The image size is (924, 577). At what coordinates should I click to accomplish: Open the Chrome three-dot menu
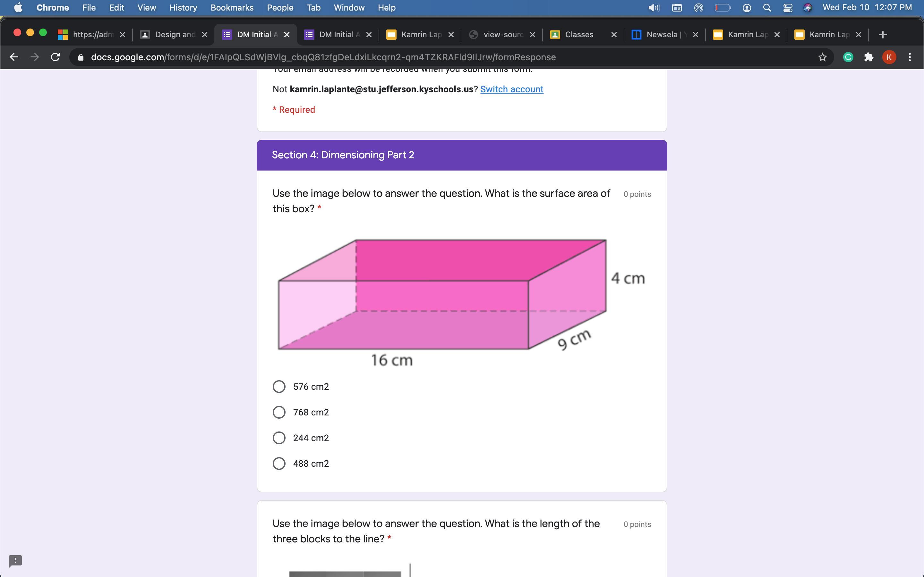click(910, 57)
